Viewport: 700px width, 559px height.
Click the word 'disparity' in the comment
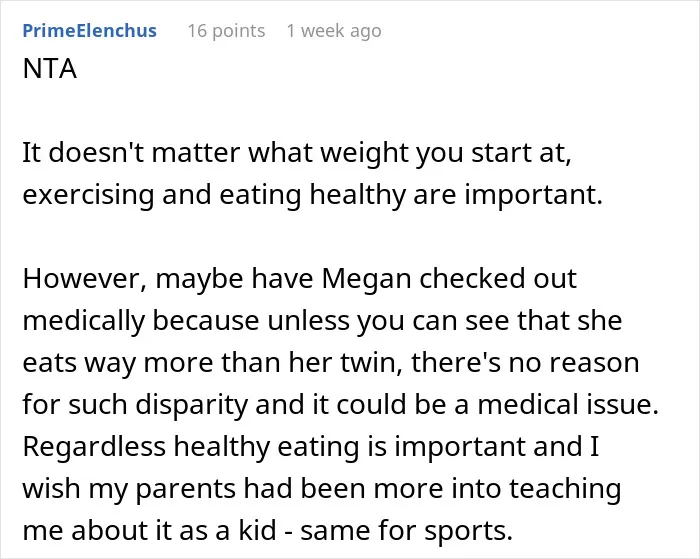191,405
